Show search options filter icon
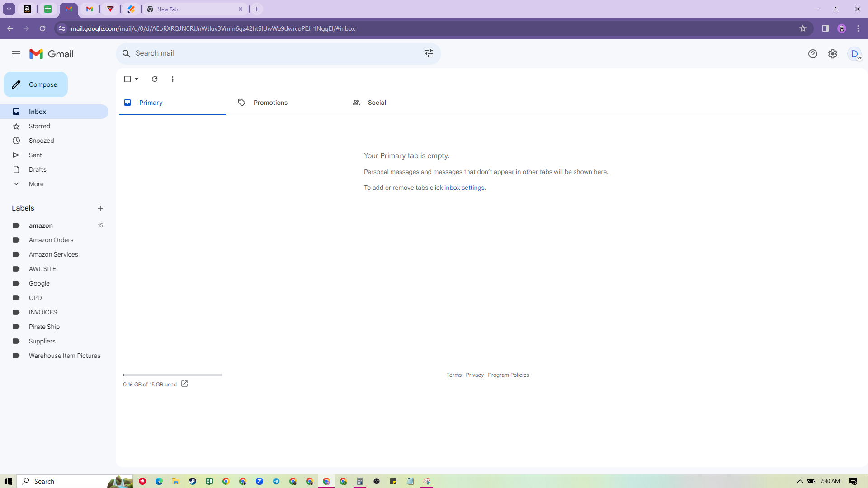Image resolution: width=868 pixels, height=488 pixels. click(x=429, y=53)
